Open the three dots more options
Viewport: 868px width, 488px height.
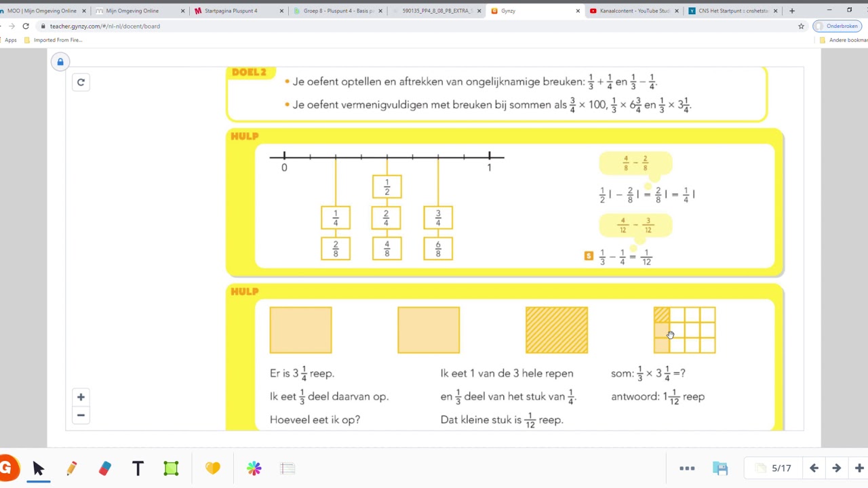click(687, 468)
